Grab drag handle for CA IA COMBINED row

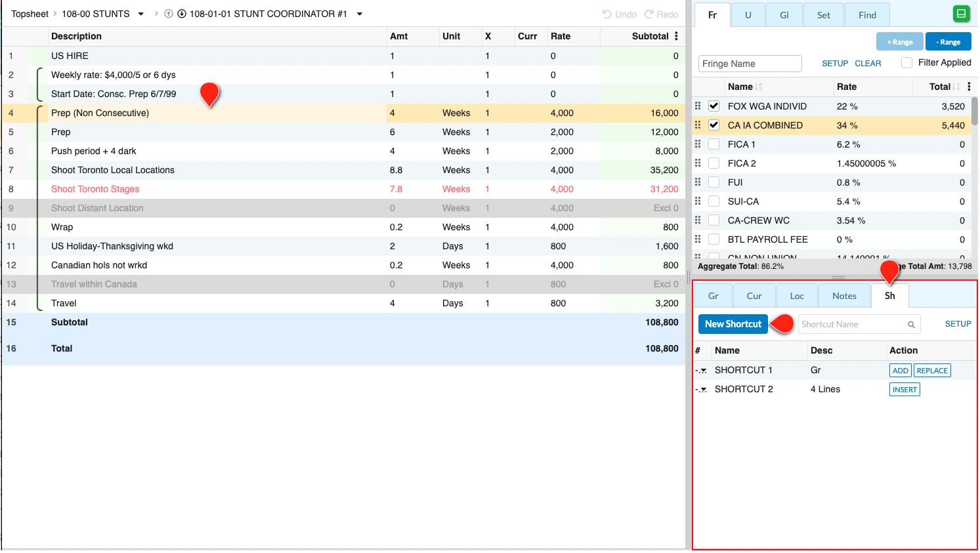[698, 125]
